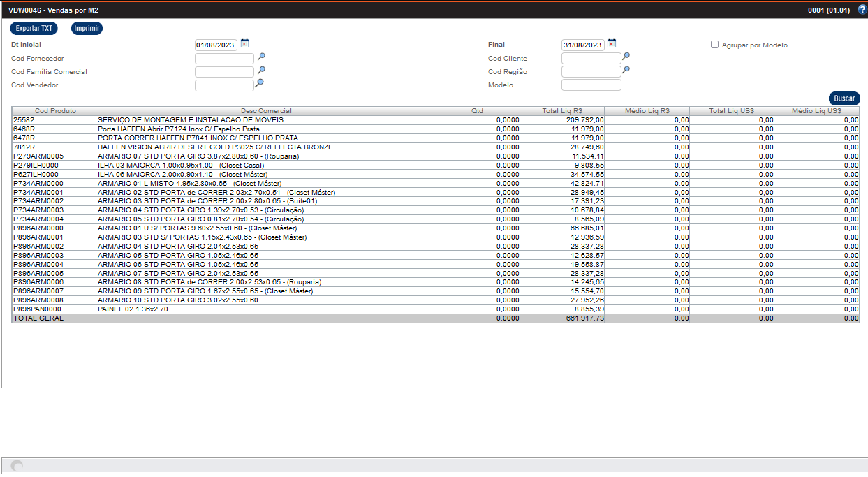Click Cod Vendedor lookup magnifier icon

tap(259, 84)
